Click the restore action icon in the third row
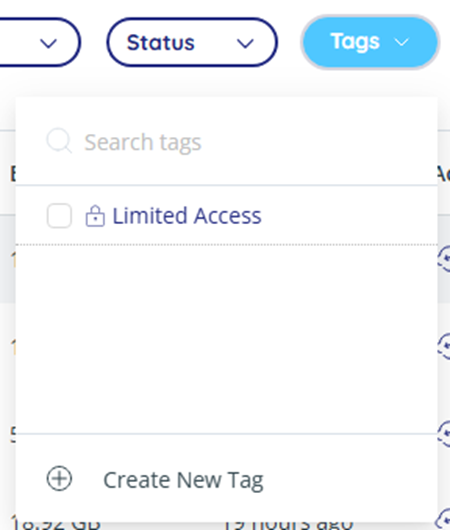The width and height of the screenshot is (450, 530). pos(445,433)
